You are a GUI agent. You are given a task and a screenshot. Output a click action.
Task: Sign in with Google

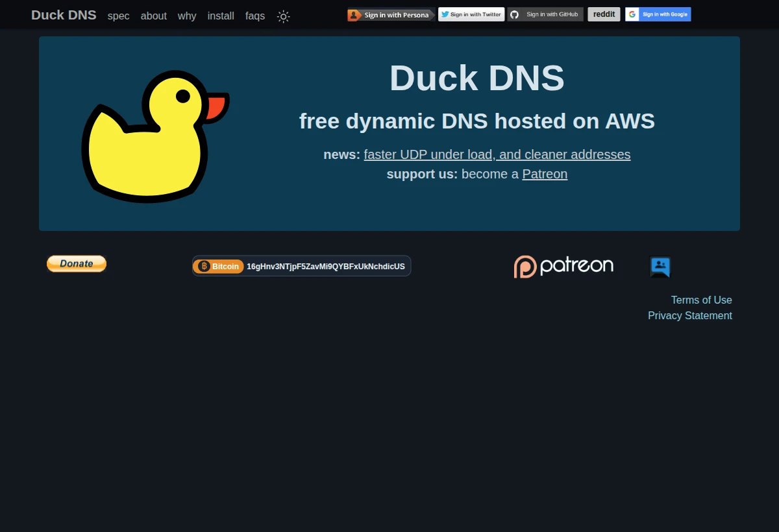point(658,14)
